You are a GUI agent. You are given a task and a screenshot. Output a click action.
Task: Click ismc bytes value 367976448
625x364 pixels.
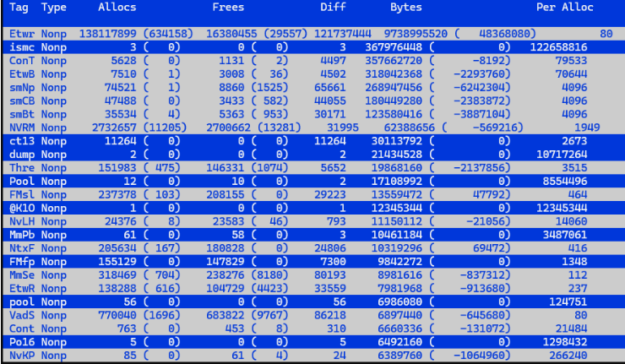pyautogui.click(x=394, y=47)
